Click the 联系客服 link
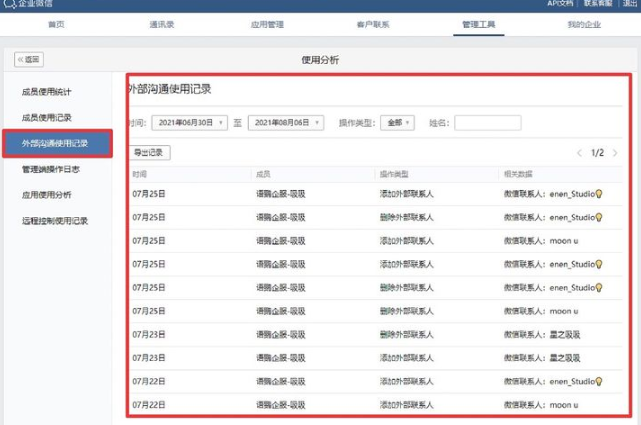 598,5
